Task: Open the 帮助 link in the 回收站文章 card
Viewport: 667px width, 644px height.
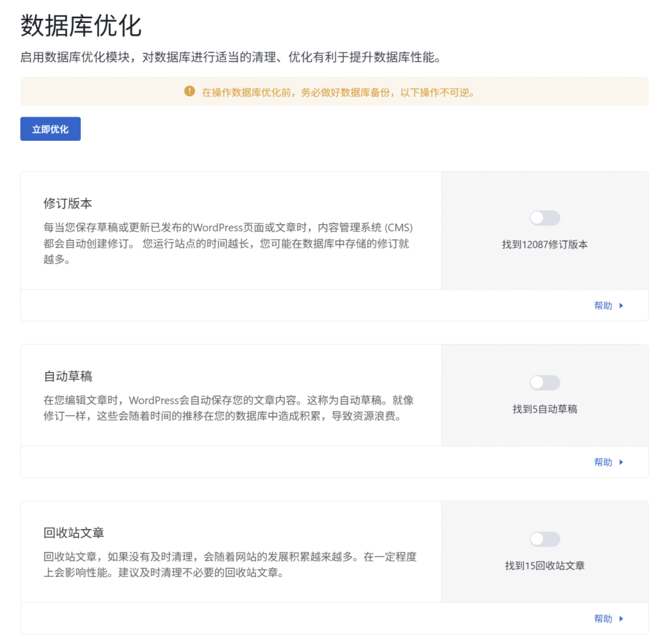Action: (x=603, y=619)
